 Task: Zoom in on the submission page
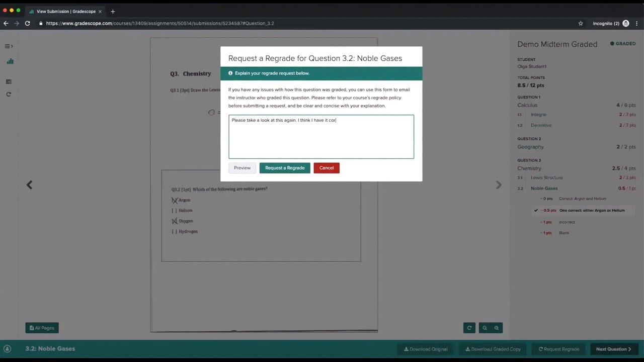coord(497,328)
